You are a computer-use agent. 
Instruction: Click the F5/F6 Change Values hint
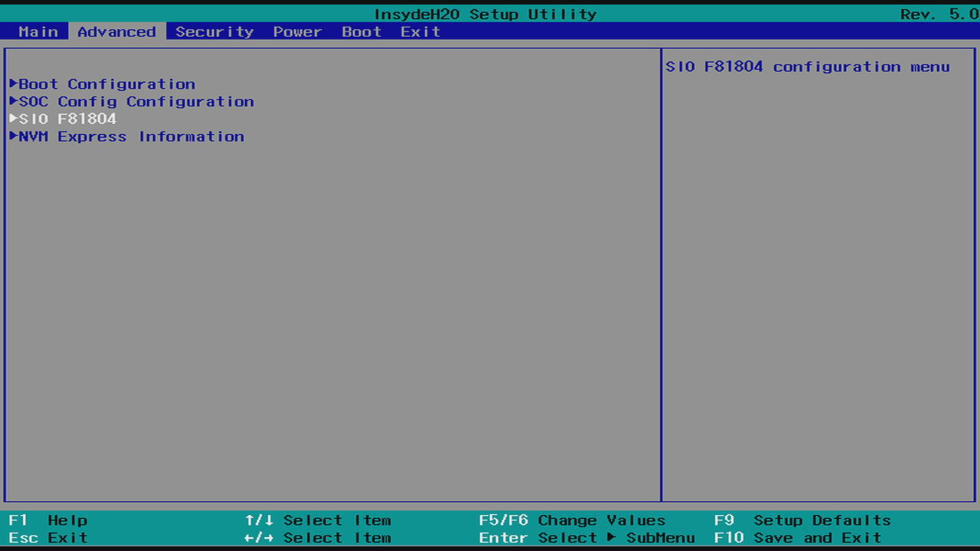[573, 520]
